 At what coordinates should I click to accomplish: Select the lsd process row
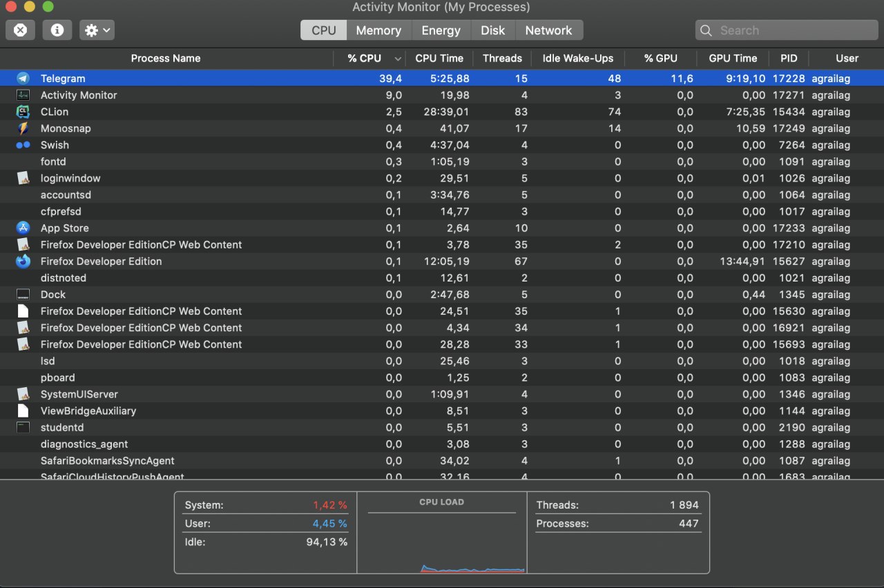(442, 361)
